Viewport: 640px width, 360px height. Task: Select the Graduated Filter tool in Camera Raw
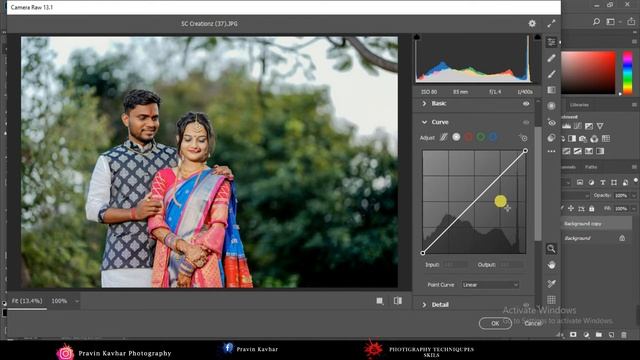tap(551, 90)
